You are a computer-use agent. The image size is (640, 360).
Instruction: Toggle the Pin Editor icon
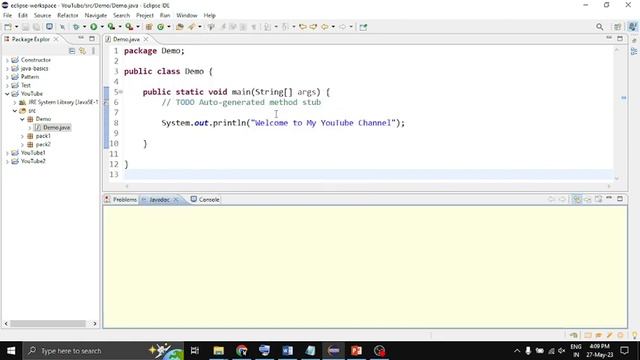click(x=363, y=27)
